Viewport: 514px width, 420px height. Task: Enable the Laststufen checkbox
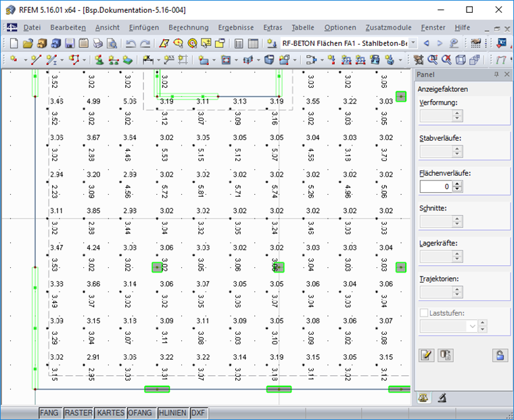pos(424,312)
